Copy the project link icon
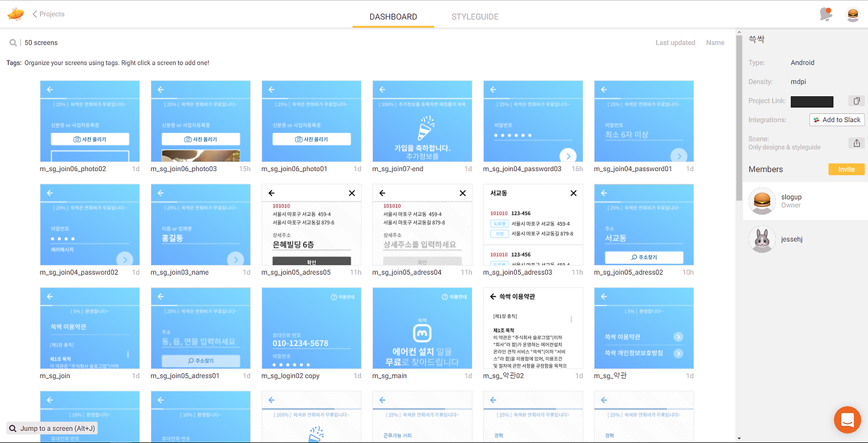This screenshot has width=868, height=443. click(x=856, y=101)
